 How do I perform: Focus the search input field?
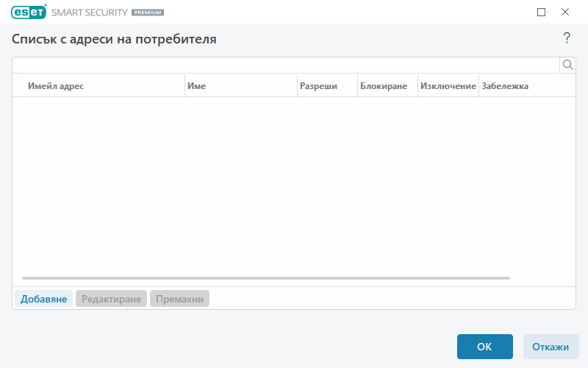tap(286, 65)
